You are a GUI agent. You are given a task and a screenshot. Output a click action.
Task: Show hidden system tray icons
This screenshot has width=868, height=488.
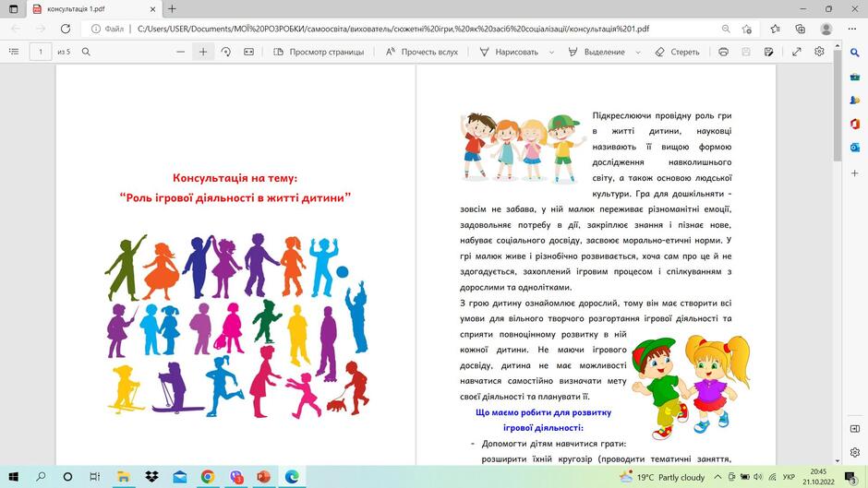(717, 477)
